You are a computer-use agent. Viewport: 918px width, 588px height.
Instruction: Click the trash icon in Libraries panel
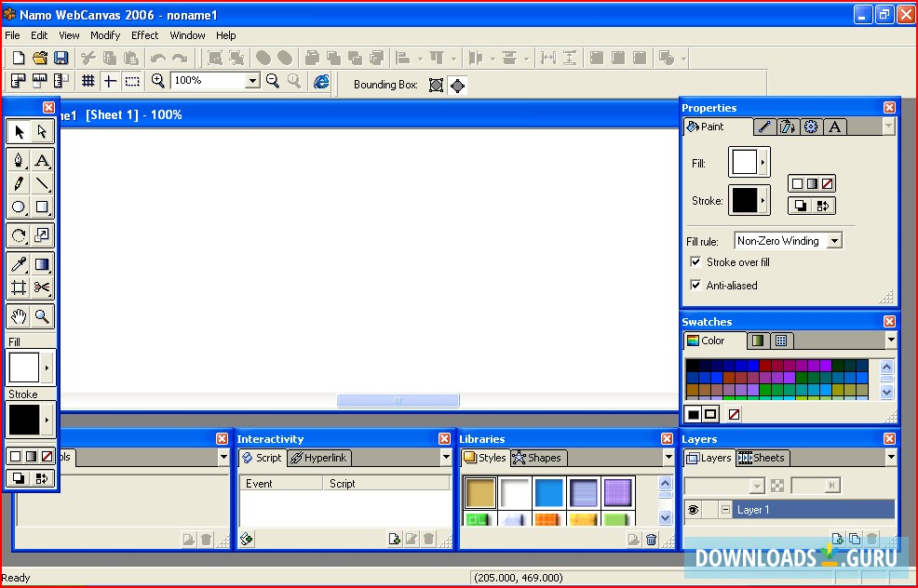651,539
